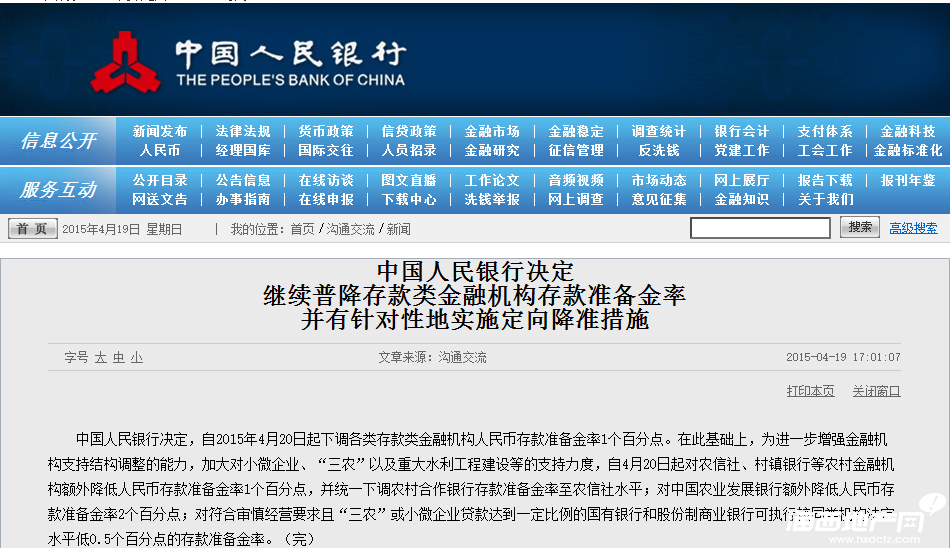This screenshot has height=548, width=951.
Task: Click 在线访谈 in service menu
Action: click(326, 181)
